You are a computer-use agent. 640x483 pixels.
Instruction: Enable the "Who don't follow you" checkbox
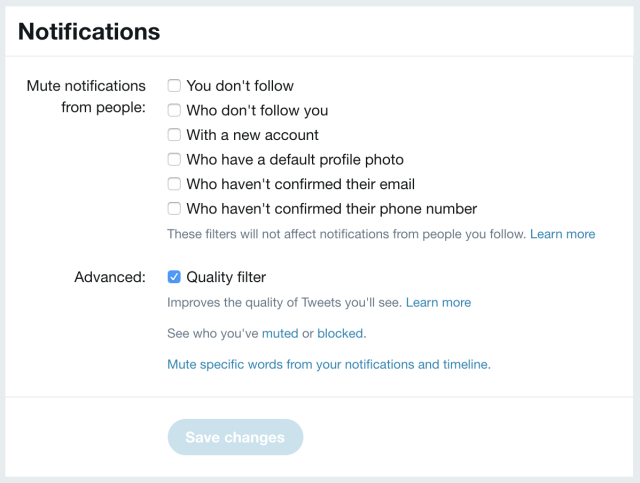click(x=174, y=110)
